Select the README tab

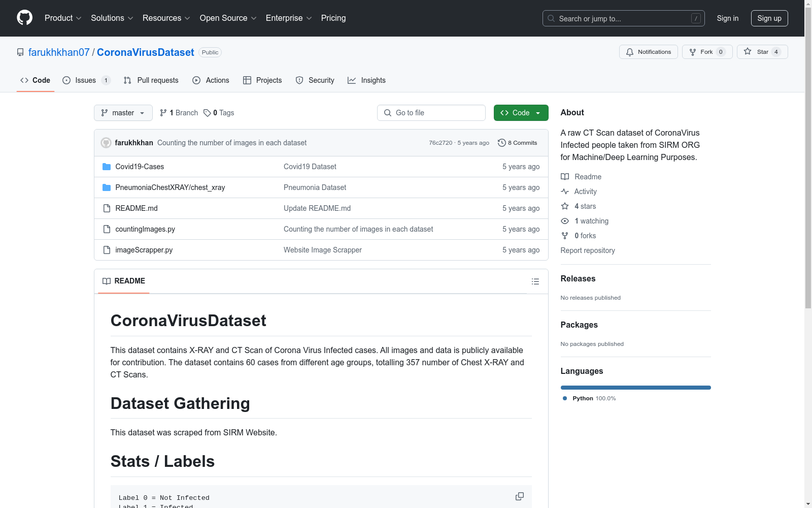124,281
